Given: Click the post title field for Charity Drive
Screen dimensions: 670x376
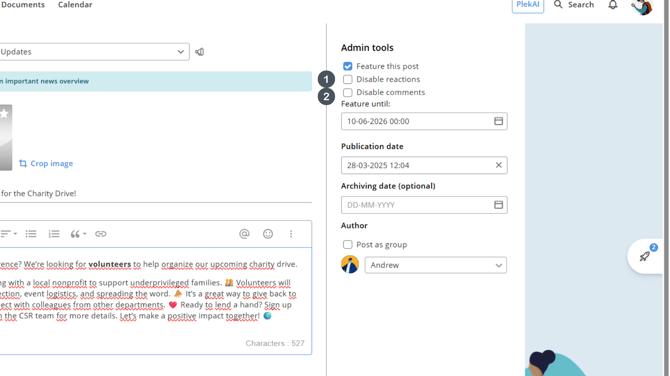Looking at the screenshot, I should coord(156,194).
